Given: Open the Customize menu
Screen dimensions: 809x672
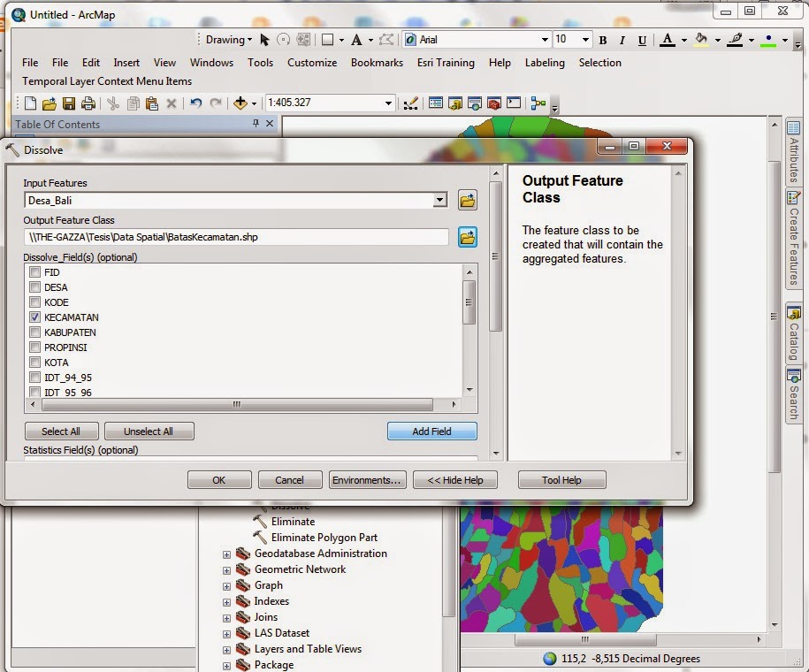Looking at the screenshot, I should click(x=311, y=63).
